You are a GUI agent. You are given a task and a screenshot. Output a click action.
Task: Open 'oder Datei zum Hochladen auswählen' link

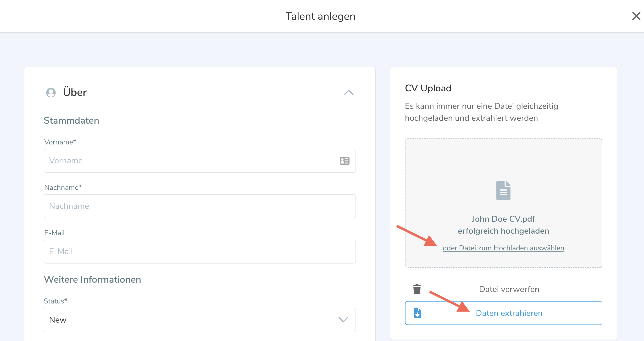point(503,248)
